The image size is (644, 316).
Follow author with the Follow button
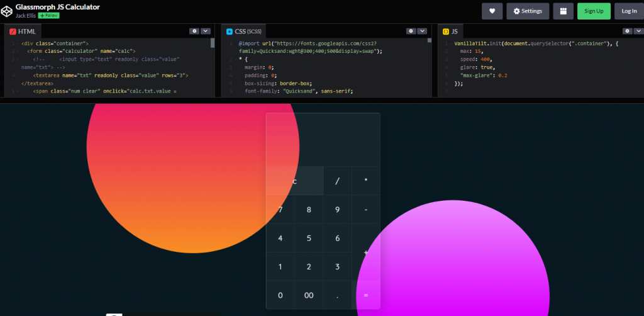point(48,15)
